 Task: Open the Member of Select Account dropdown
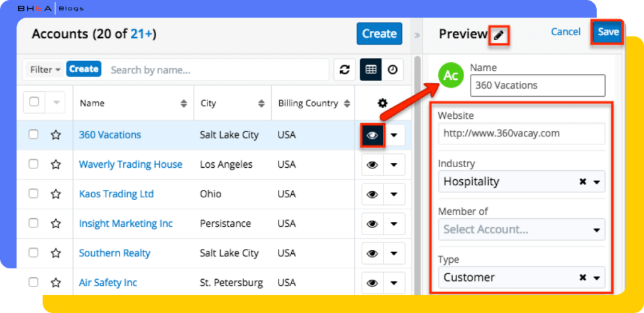[521, 230]
